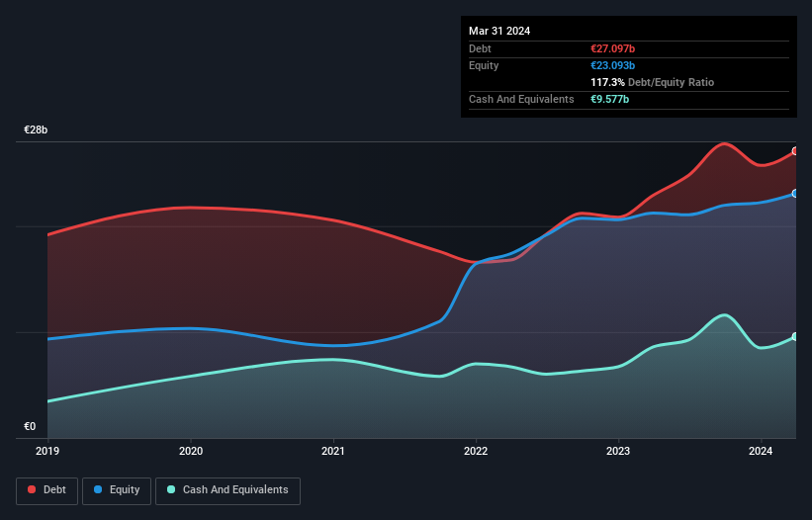Viewport: 812px width, 520px height.
Task: Click the Equity label in tooltip
Action: pyautogui.click(x=484, y=65)
